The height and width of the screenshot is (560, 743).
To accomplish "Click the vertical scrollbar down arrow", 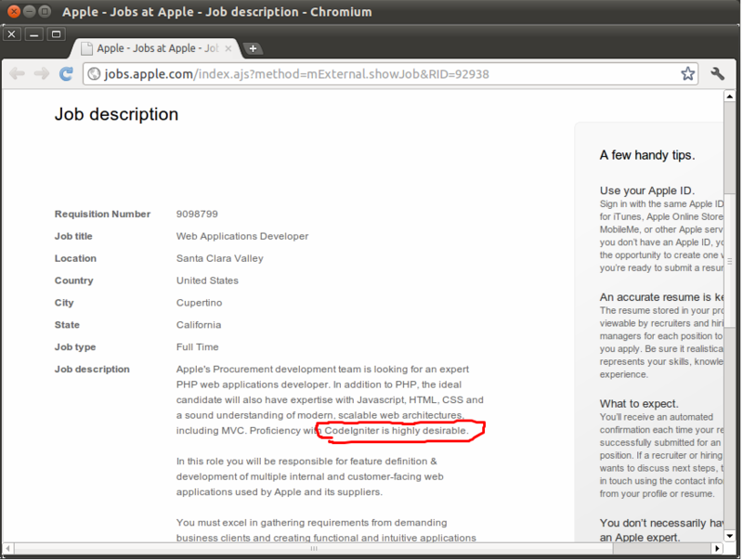I will tap(730, 536).
